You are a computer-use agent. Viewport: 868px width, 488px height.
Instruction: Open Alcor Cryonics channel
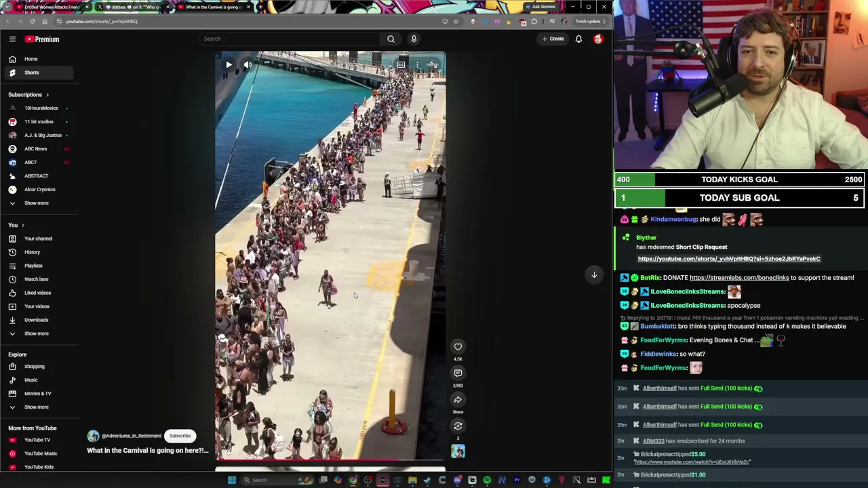pos(39,190)
